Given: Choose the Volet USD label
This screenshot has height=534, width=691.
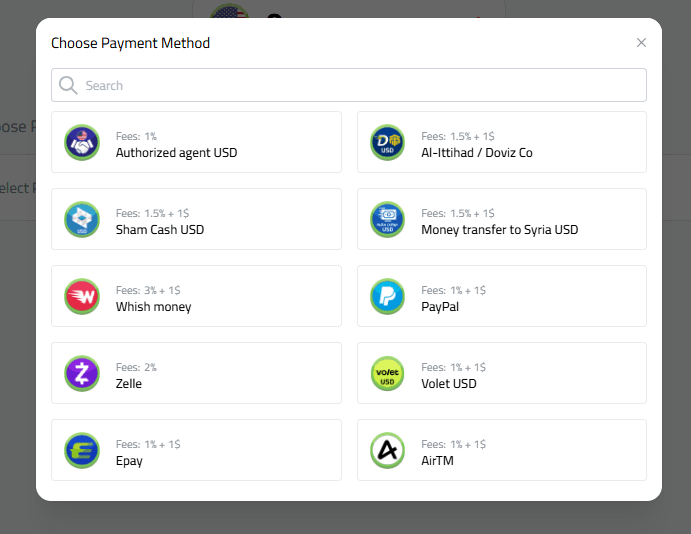Looking at the screenshot, I should [449, 384].
